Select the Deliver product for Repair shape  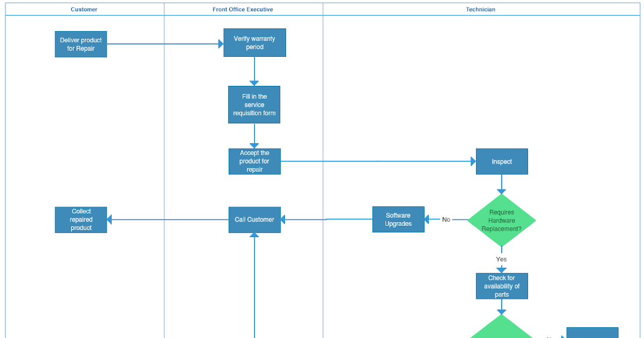[x=80, y=44]
